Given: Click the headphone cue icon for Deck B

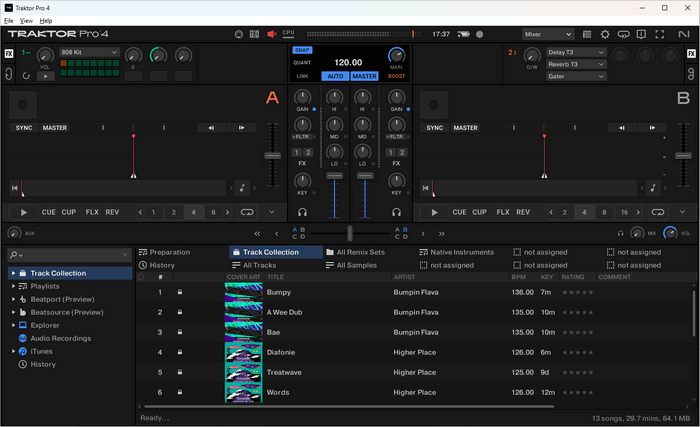Looking at the screenshot, I should pos(397,212).
